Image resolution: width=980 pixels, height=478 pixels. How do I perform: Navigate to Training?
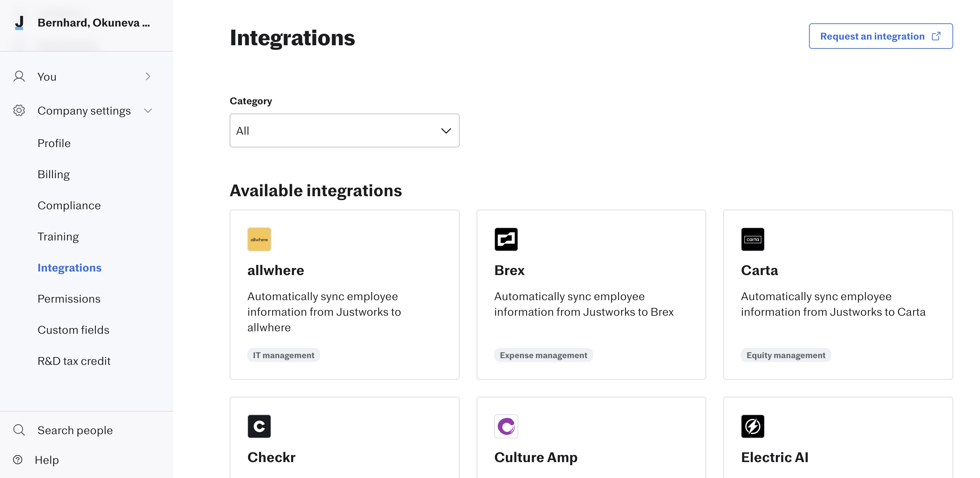point(58,237)
